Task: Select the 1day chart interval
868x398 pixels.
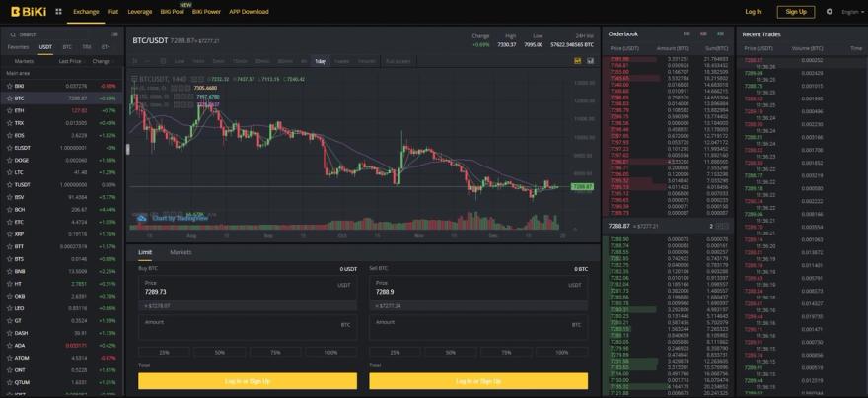Action: (321, 61)
